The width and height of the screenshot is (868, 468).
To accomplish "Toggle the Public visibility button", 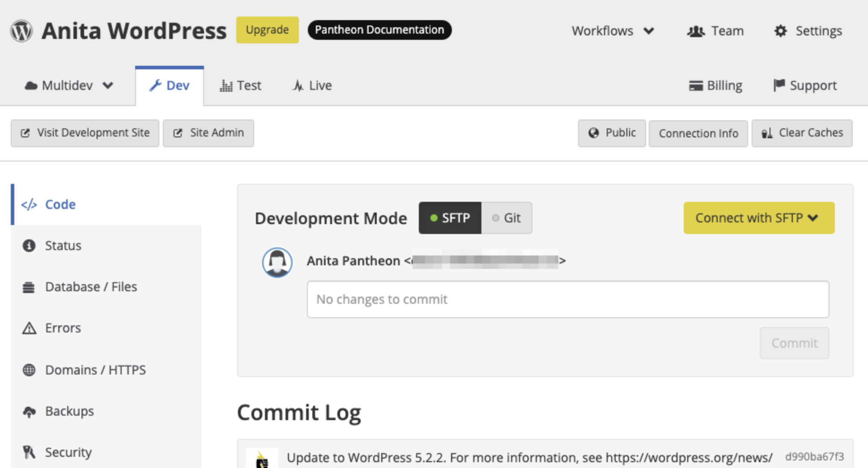I will click(612, 133).
